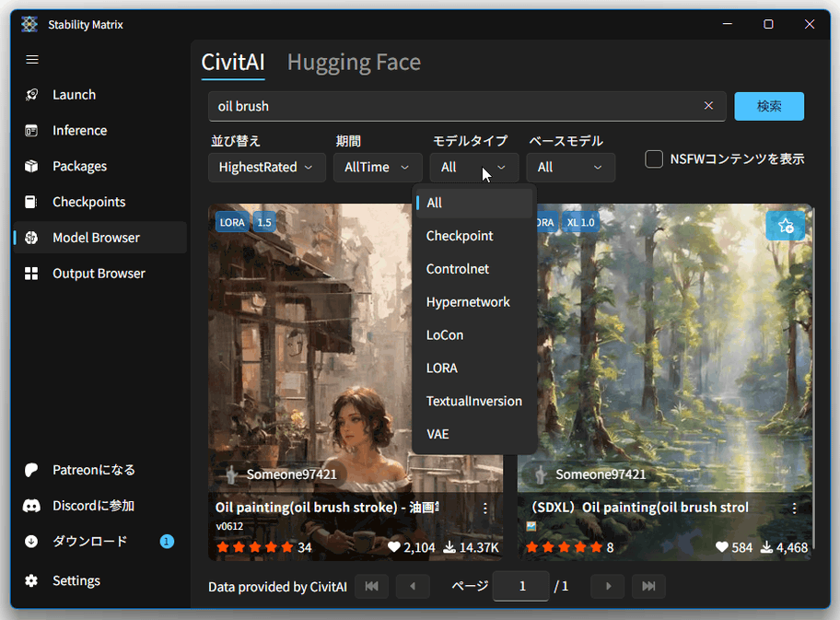The image size is (840, 620).
Task: Click the 584 likes count
Action: (734, 547)
